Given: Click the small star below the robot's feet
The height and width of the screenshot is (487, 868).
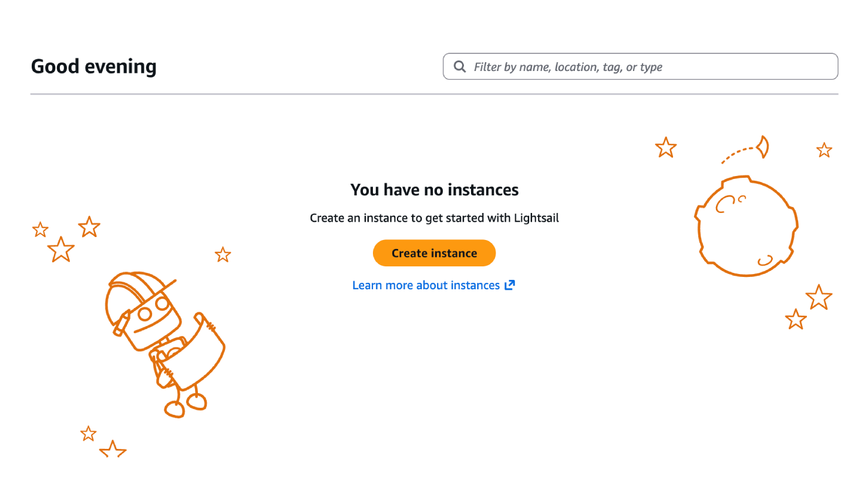Looking at the screenshot, I should click(x=89, y=434).
